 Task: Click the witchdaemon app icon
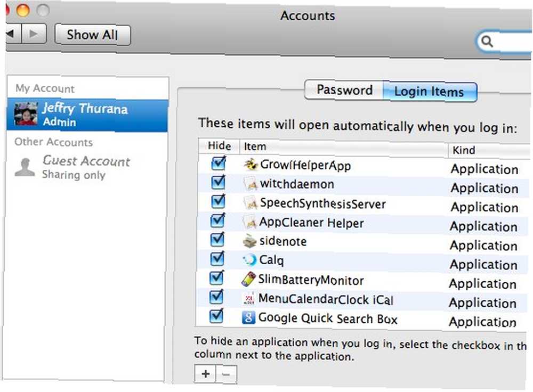point(251,184)
